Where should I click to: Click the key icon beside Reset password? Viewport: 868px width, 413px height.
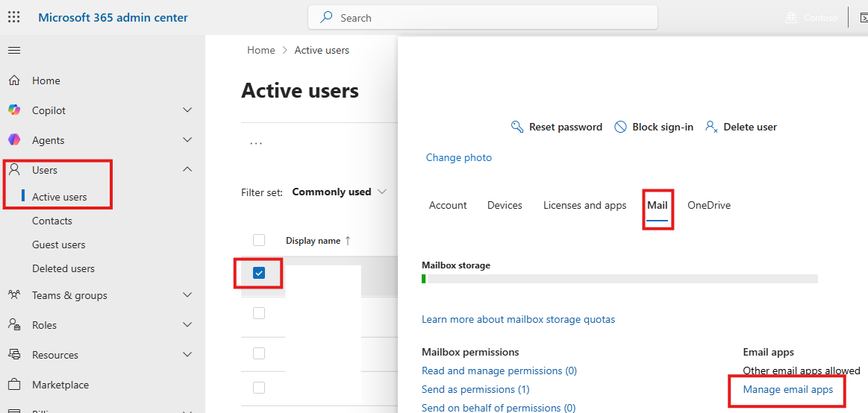pyautogui.click(x=517, y=127)
